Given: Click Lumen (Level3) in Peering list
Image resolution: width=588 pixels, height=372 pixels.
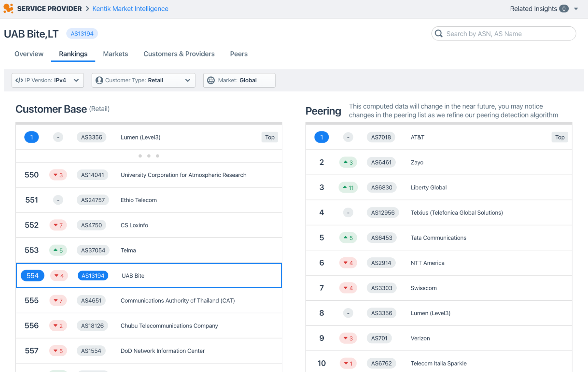Looking at the screenshot, I should [x=430, y=313].
